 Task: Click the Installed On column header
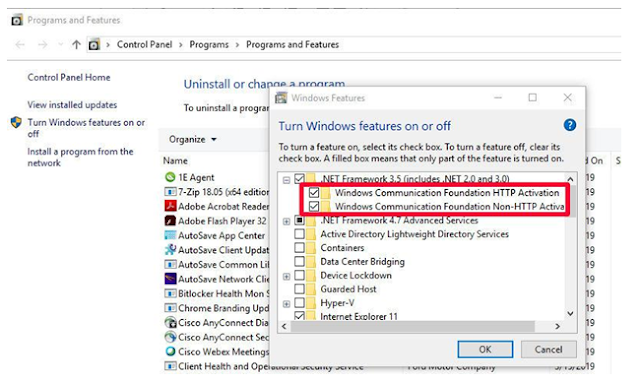click(x=594, y=160)
